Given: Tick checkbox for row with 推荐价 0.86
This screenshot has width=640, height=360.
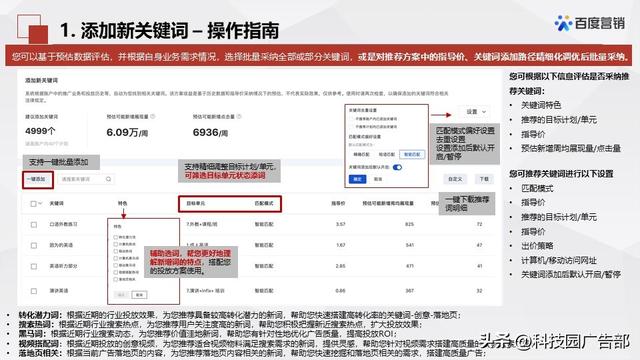Looking at the screenshot, I should (x=34, y=291).
